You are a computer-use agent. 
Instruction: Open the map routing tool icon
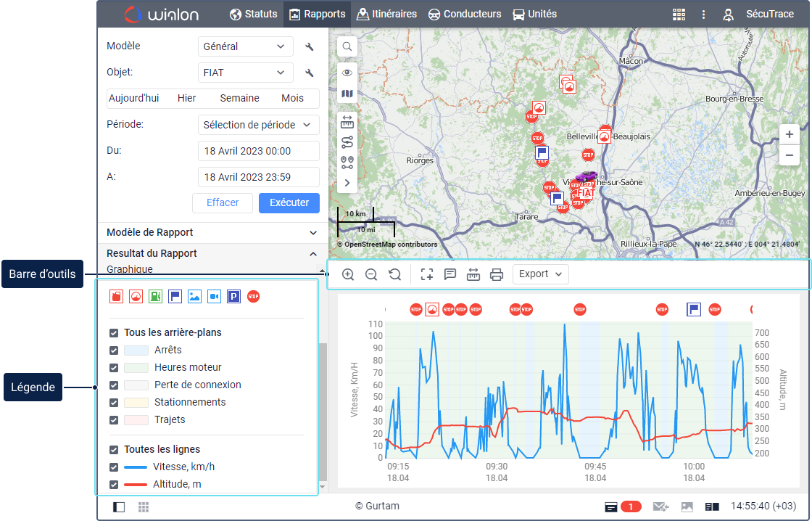(x=347, y=141)
